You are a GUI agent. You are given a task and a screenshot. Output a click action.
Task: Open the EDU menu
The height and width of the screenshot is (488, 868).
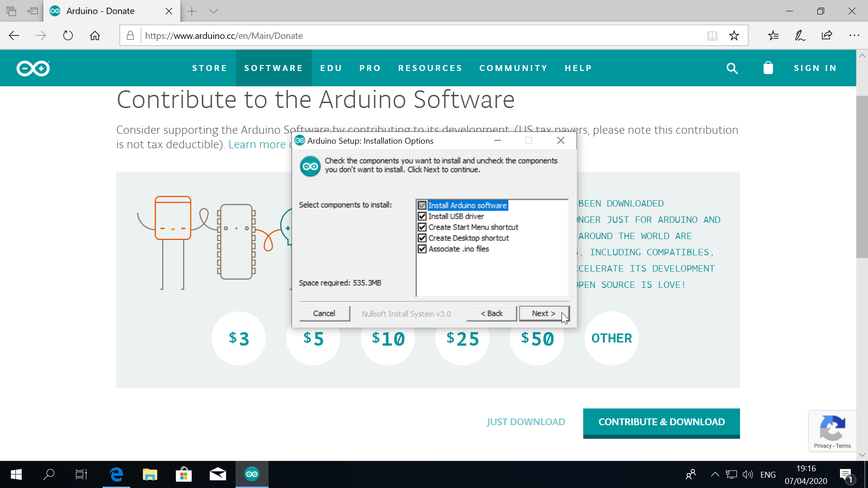coord(331,68)
